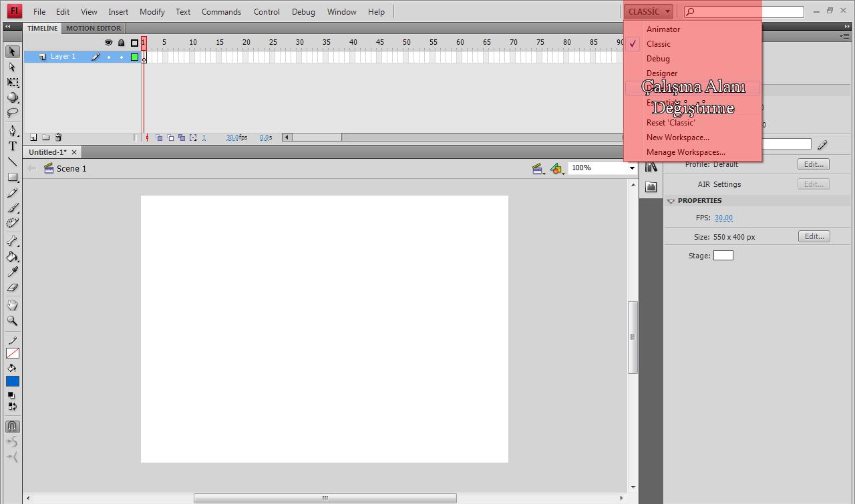Open the properties panel options menu
This screenshot has height=504, width=855.
846,37
